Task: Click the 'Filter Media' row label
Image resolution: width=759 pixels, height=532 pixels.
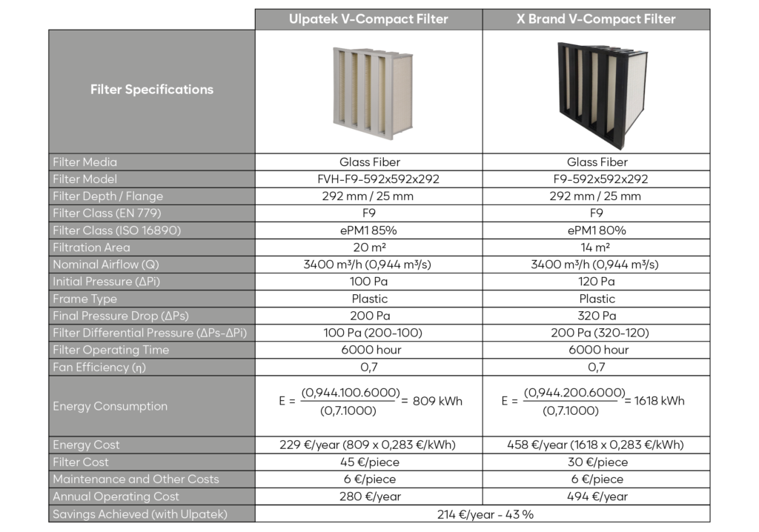Action: click(84, 162)
